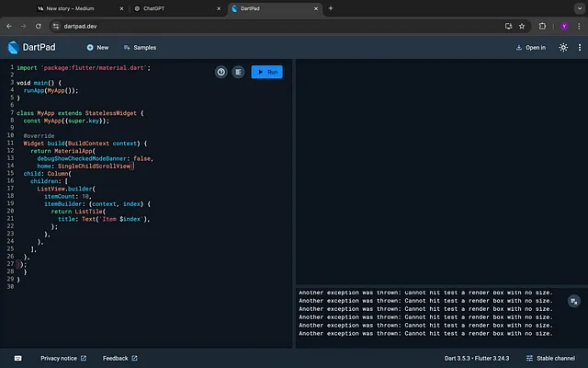Click the format code icon
The height and width of the screenshot is (368, 588).
coord(238,72)
